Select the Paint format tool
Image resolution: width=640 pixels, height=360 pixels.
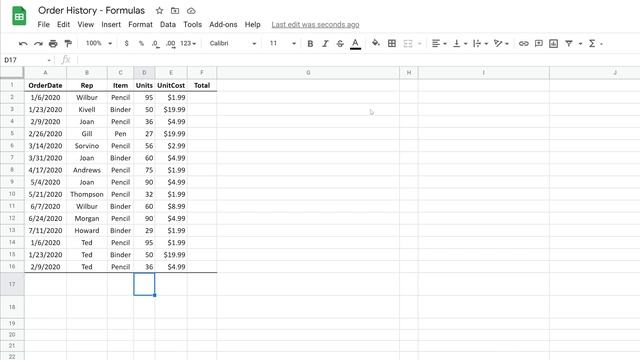click(x=68, y=43)
